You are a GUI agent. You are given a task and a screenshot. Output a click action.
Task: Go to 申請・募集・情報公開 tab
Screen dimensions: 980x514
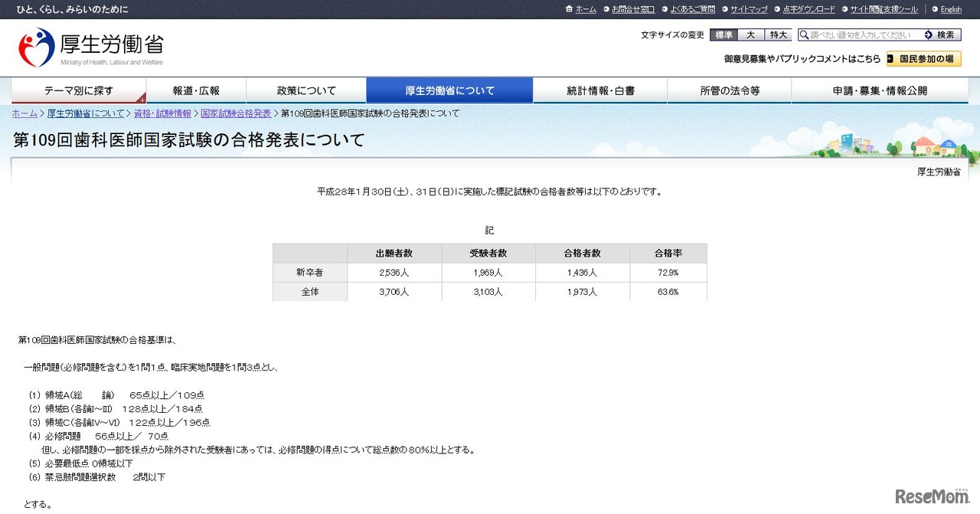coord(880,90)
